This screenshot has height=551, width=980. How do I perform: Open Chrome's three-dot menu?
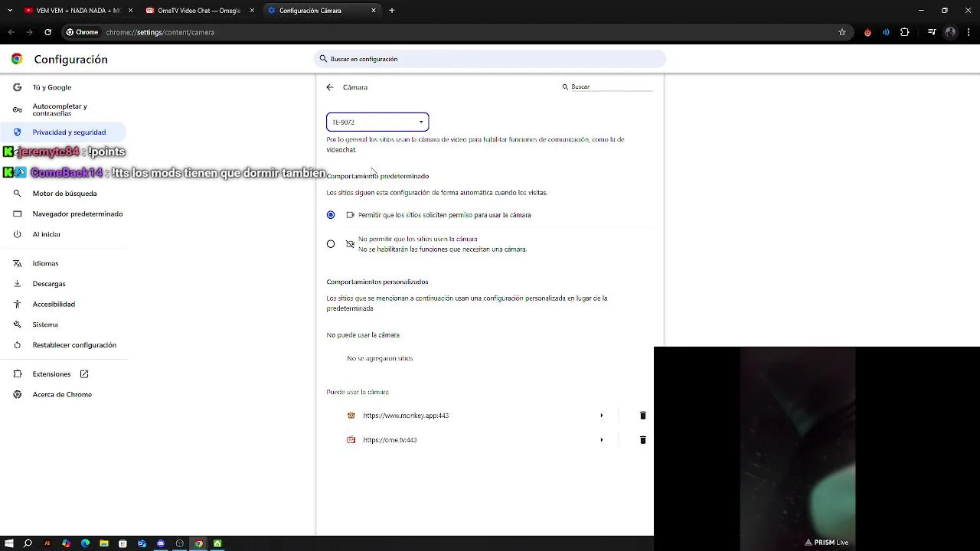tap(969, 32)
